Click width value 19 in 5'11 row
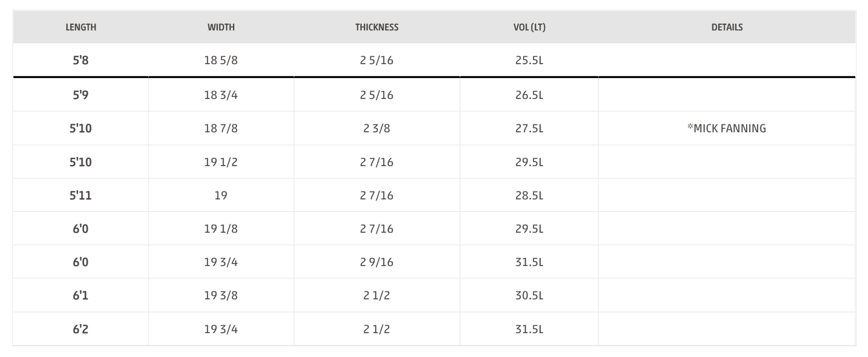The image size is (868, 357). coord(221,195)
